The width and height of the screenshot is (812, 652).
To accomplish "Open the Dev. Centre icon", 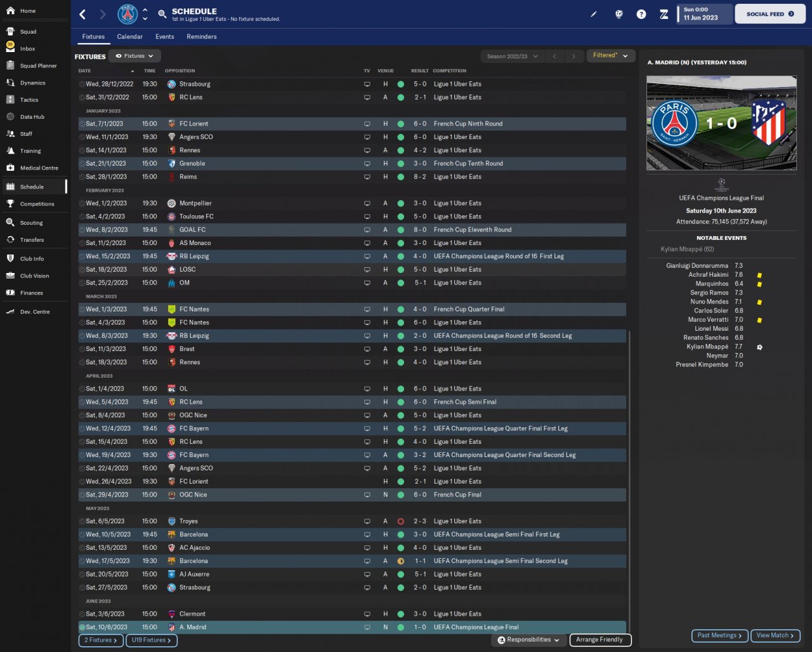I will (10, 312).
